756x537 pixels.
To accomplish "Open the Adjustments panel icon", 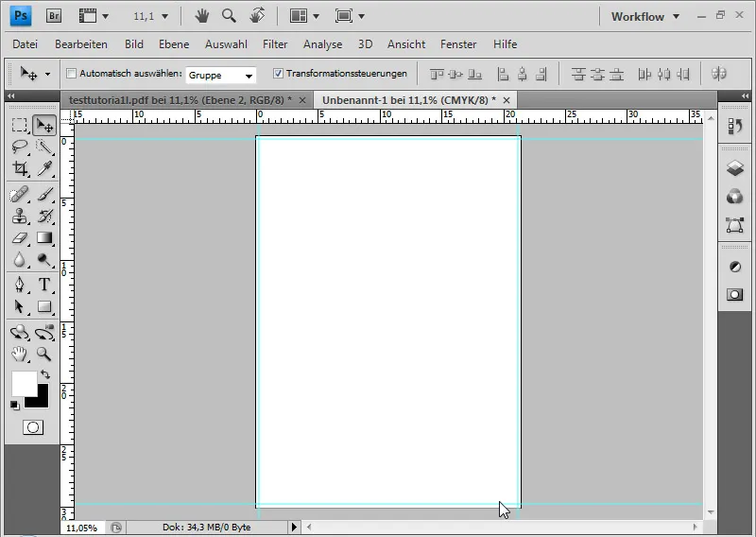I will (735, 267).
